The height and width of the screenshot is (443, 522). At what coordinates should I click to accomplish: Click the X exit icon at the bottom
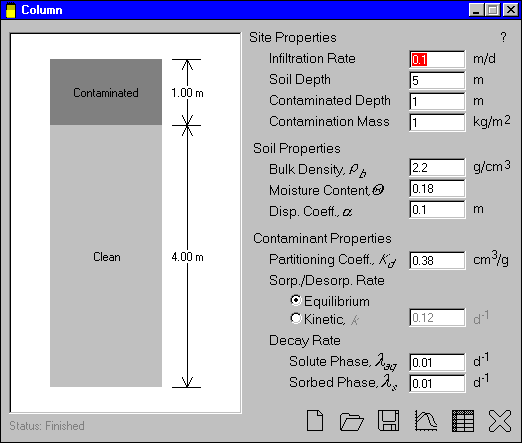pos(500,421)
